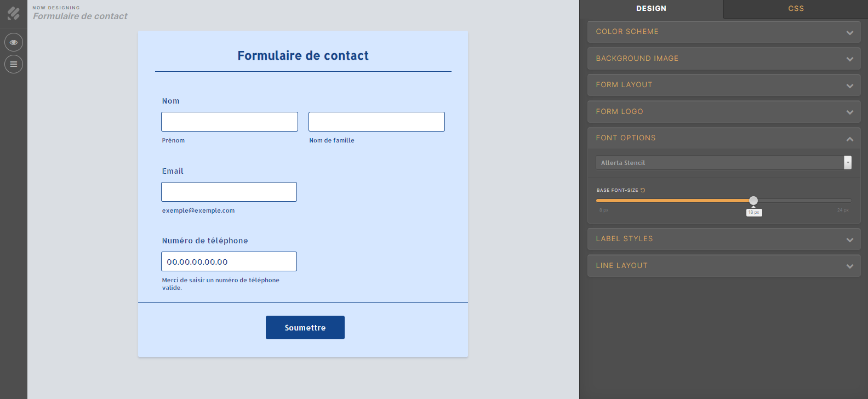
Task: Expand the LABEL STYLES section
Action: point(723,238)
